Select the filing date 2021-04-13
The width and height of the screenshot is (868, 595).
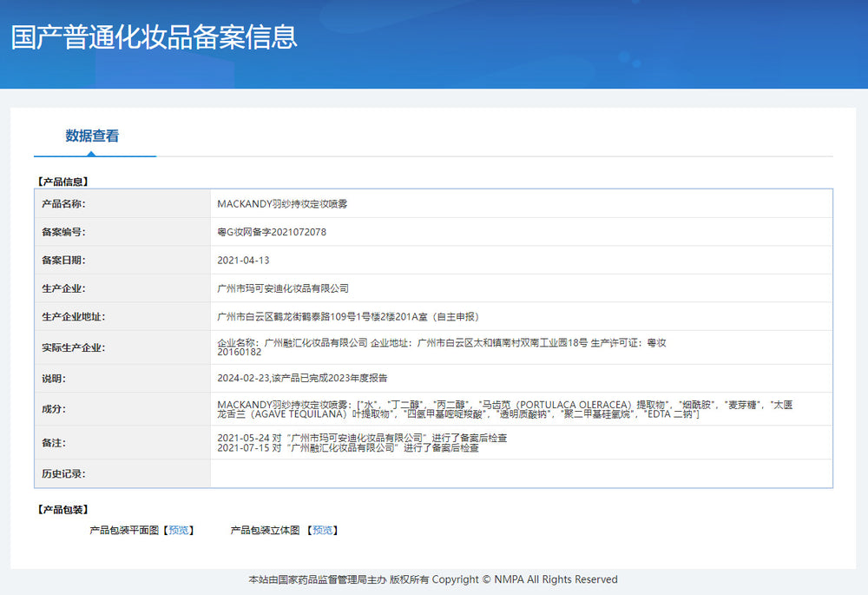[x=243, y=261]
